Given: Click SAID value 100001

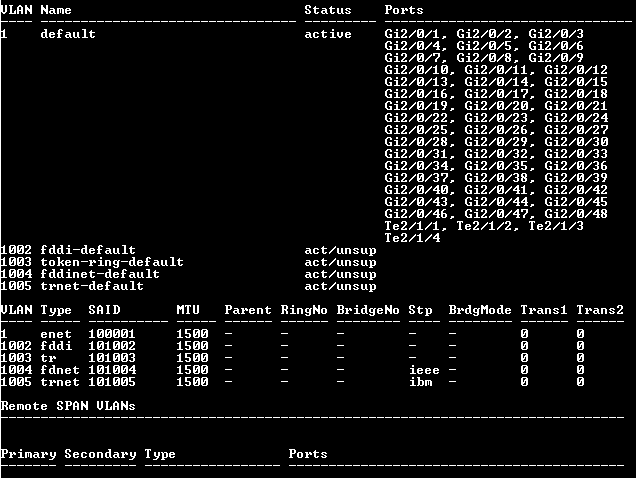Looking at the screenshot, I should click(x=112, y=334).
